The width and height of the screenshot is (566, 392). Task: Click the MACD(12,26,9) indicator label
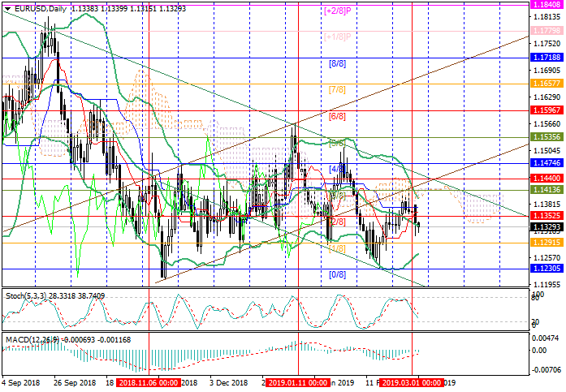(x=28, y=338)
